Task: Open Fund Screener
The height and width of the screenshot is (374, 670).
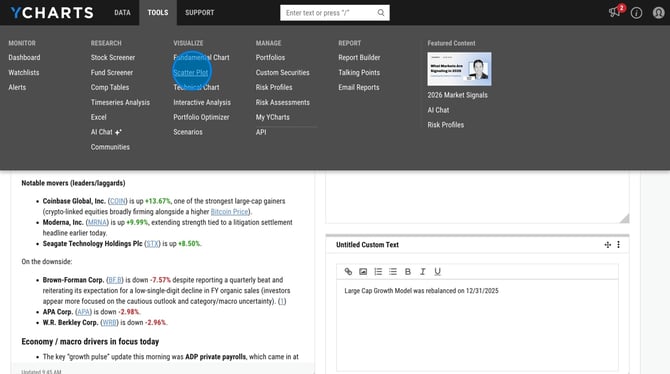Action: [112, 72]
